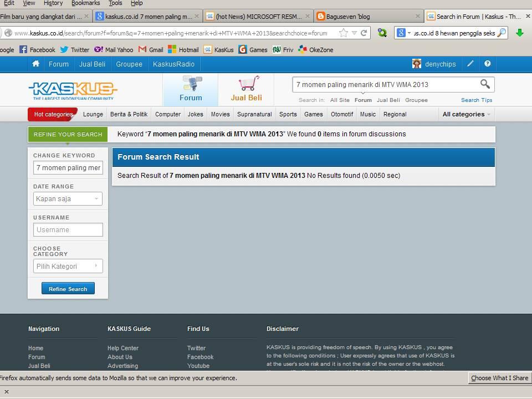The width and height of the screenshot is (532, 399).
Task: Open Twitter bookmark in toolbar
Action: [x=75, y=49]
